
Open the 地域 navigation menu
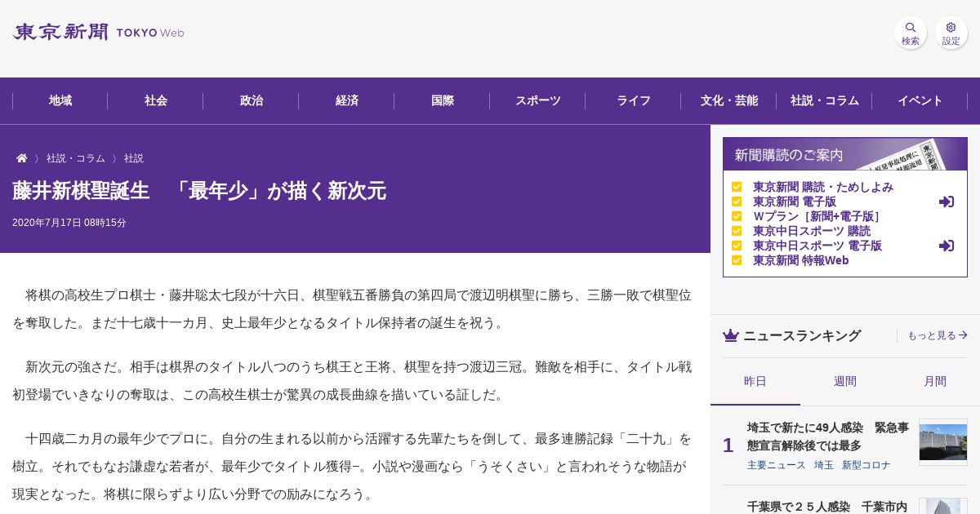pyautogui.click(x=60, y=100)
